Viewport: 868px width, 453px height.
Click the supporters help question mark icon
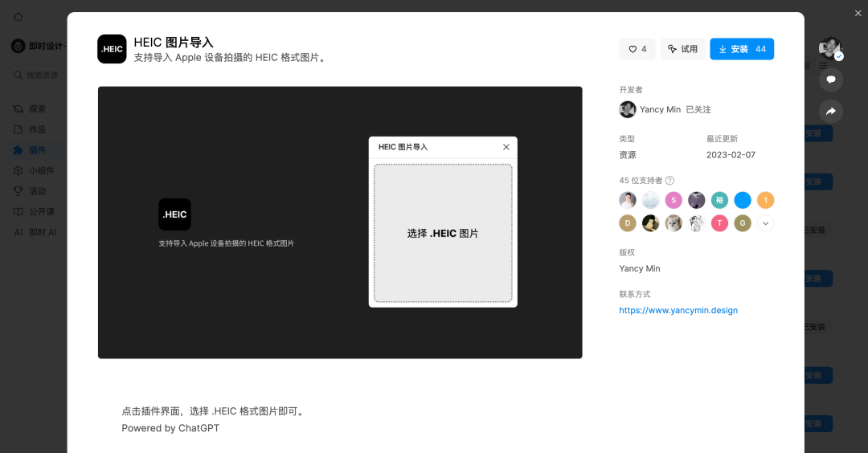[669, 180]
